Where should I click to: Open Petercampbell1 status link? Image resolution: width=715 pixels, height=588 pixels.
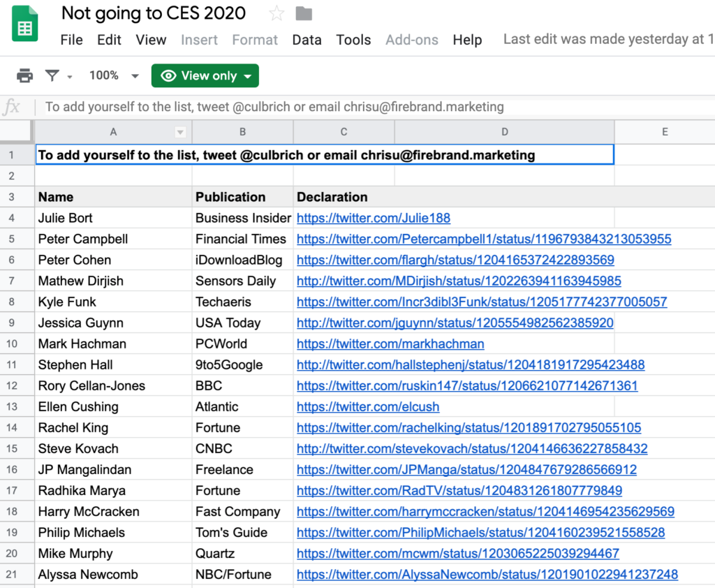coord(484,239)
